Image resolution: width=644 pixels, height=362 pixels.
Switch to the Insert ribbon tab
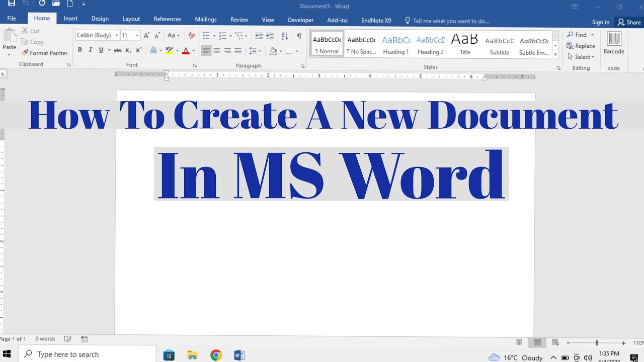[x=70, y=19]
